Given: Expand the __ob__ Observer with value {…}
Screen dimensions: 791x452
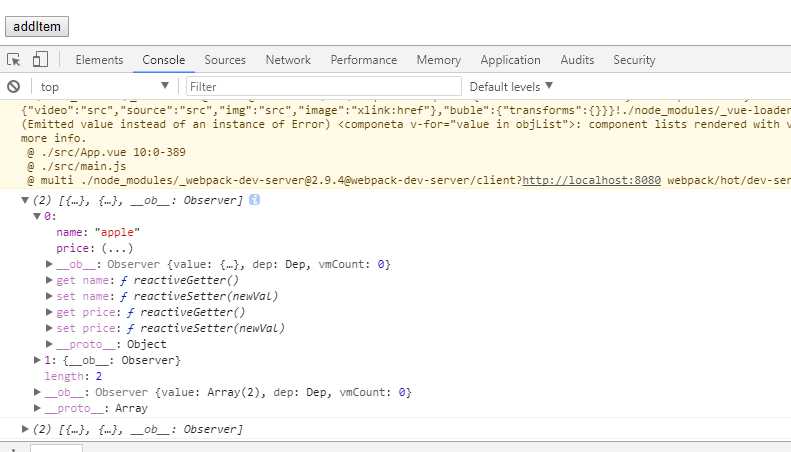Looking at the screenshot, I should tap(49, 264).
